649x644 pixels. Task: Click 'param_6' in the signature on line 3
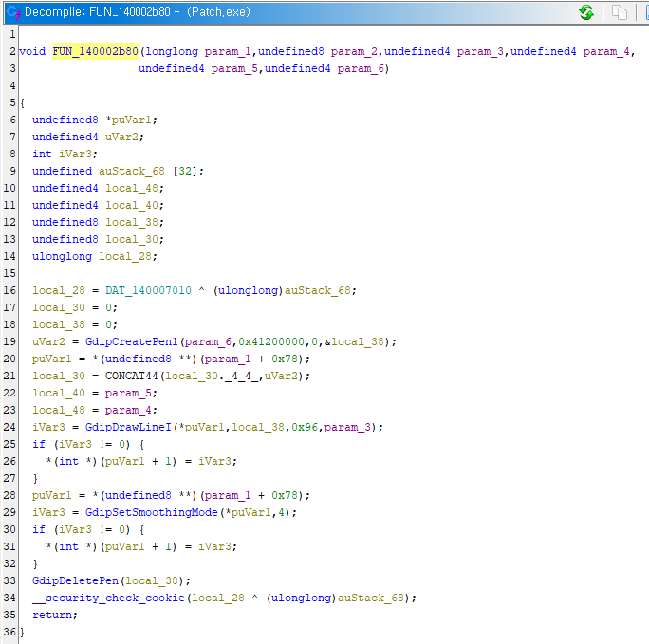coord(361,68)
